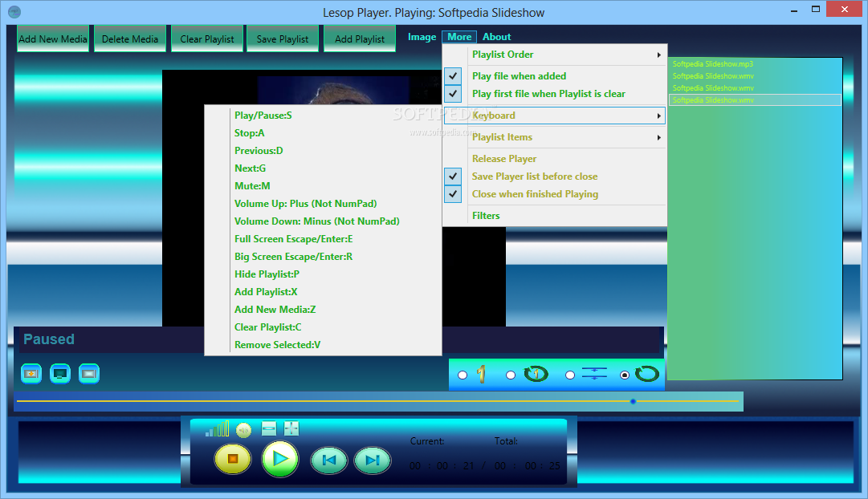868x499 pixels.
Task: Click the Add Playlist toolbar button
Action: click(x=359, y=39)
